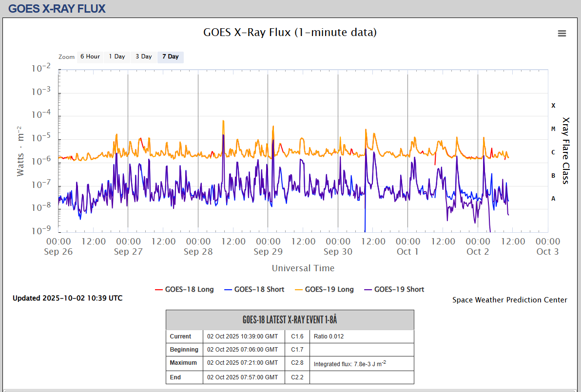Click the X flare class label
The height and width of the screenshot is (392, 581).
pyautogui.click(x=553, y=106)
